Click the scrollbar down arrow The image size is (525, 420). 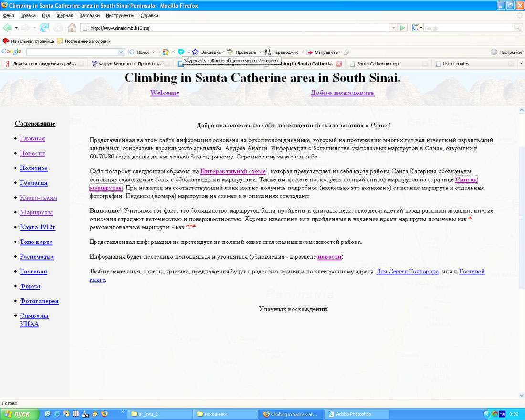point(521,395)
